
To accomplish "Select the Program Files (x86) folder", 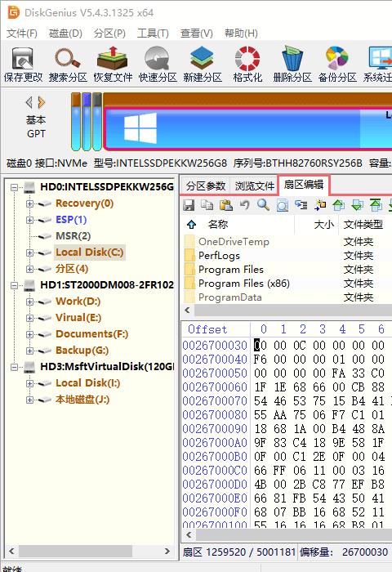I will click(x=287, y=283).
